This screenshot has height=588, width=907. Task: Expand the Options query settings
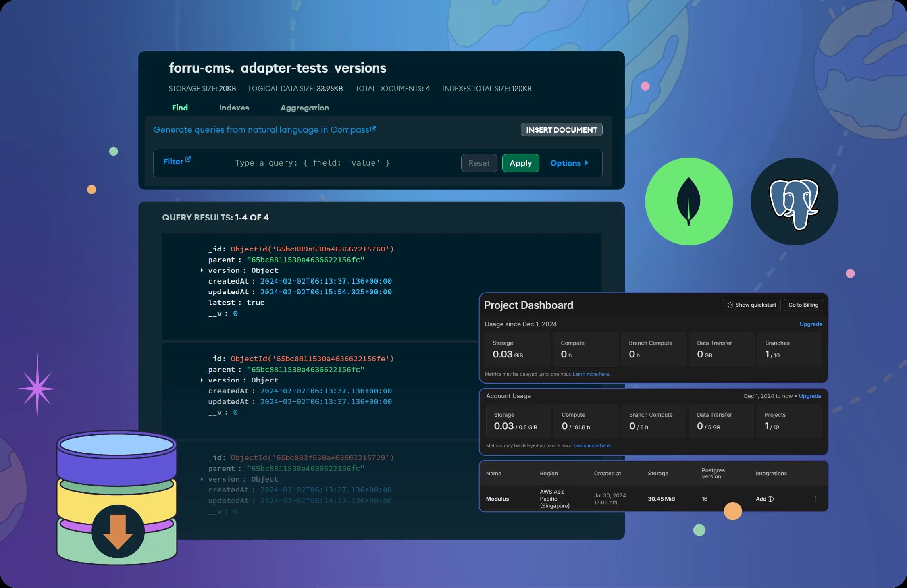(x=569, y=163)
